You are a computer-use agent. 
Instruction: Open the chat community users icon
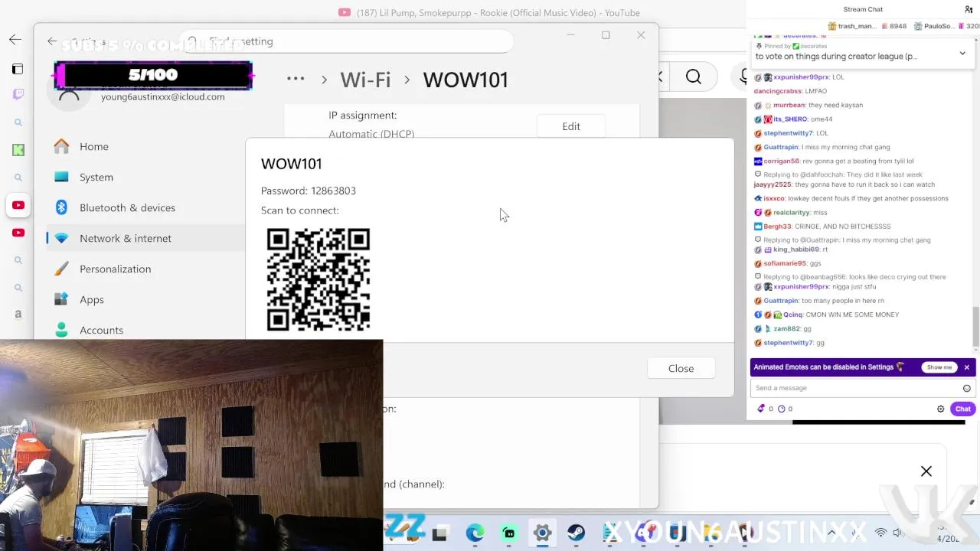(969, 9)
